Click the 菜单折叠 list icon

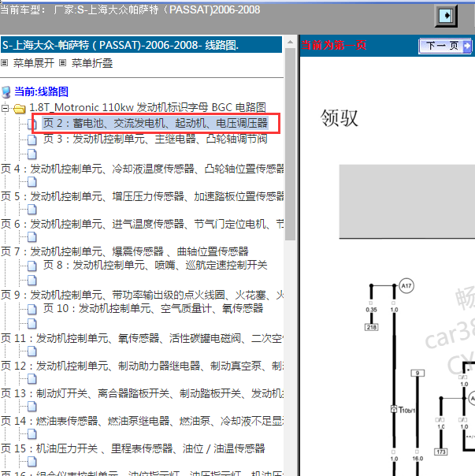tap(62, 63)
